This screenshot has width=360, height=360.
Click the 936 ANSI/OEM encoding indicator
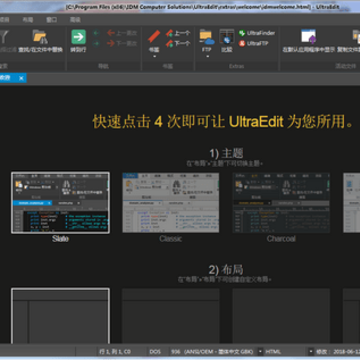coord(212,352)
